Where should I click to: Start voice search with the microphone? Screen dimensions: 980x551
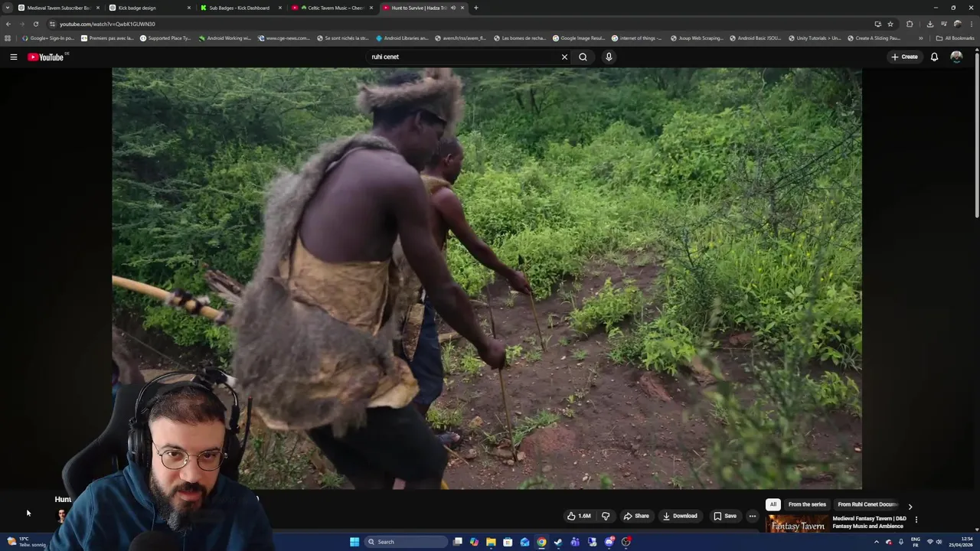click(x=609, y=57)
